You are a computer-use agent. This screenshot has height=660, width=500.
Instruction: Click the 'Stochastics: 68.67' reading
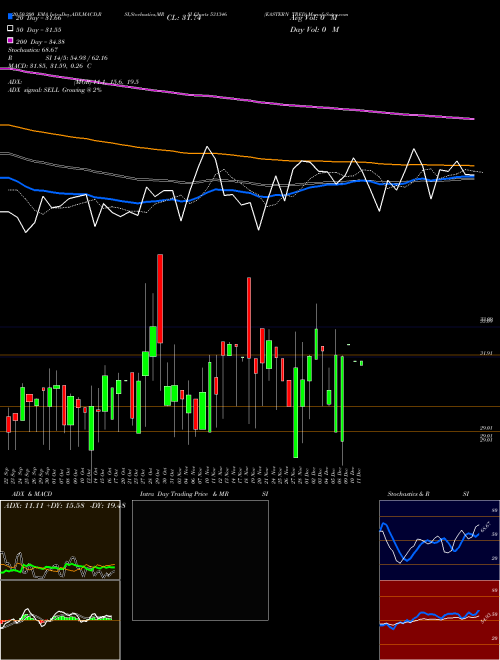pyautogui.click(x=33, y=50)
